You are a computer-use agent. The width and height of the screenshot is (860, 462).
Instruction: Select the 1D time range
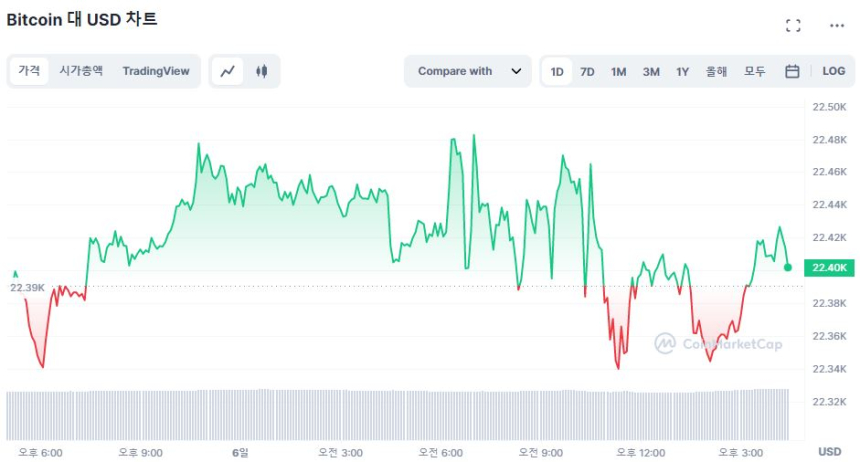[x=557, y=71]
